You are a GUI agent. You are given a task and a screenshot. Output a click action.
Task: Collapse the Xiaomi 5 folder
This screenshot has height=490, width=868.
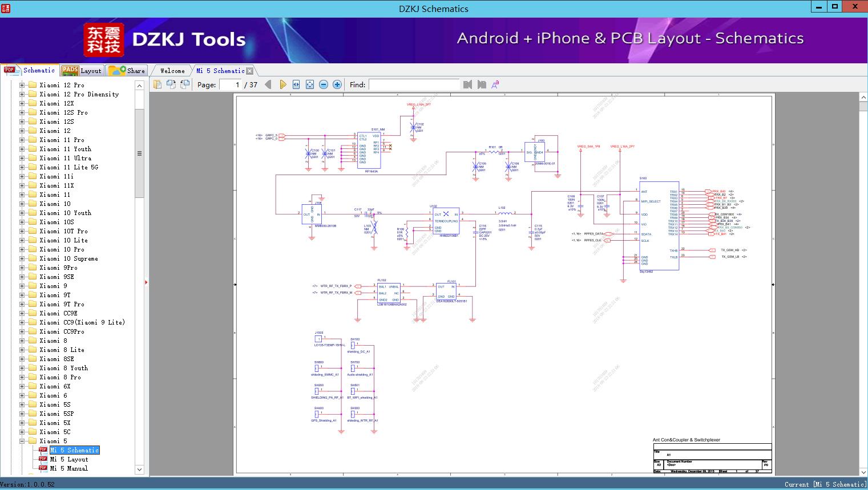coord(22,441)
